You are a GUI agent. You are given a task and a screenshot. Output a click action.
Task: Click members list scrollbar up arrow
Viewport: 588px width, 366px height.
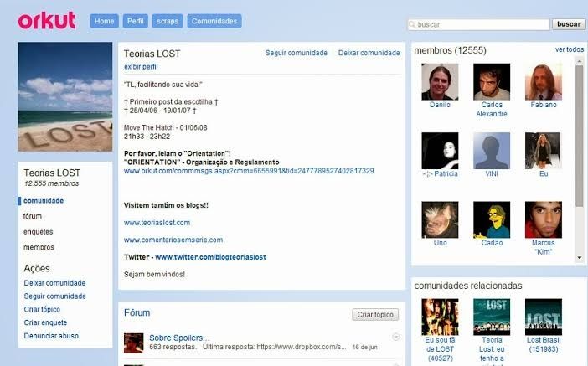coord(580,61)
